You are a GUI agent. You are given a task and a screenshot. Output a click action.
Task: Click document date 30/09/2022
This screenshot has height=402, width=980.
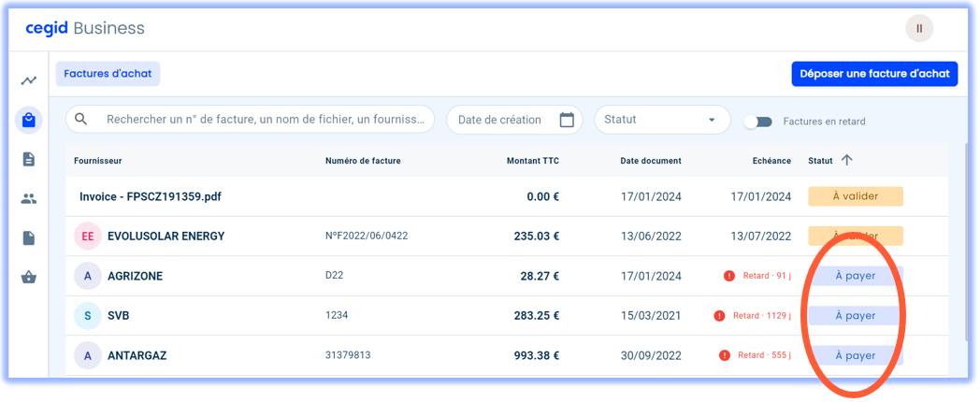(x=651, y=355)
